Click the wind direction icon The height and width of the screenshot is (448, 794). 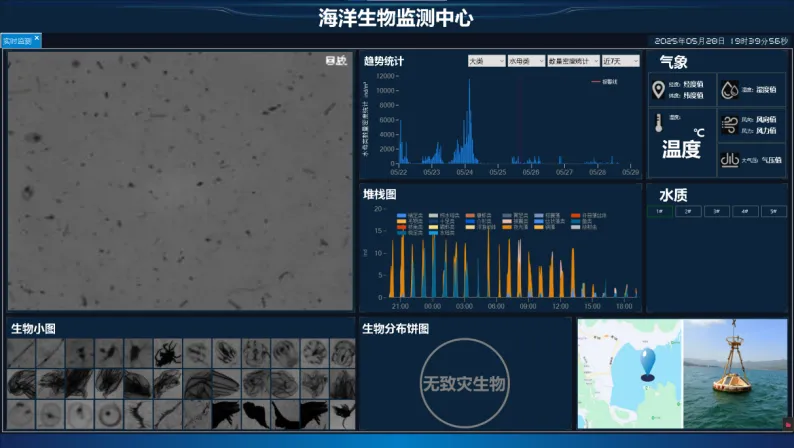729,125
